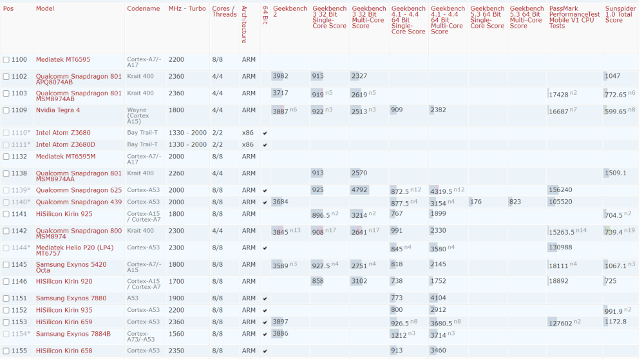
Task: Open the HiSilicon Kirin 920 link
Action: point(64,282)
